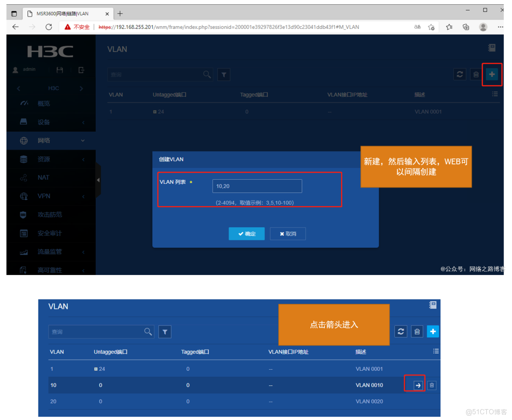512x420 pixels.
Task: Select the NAT menu item
Action: [x=44, y=177]
